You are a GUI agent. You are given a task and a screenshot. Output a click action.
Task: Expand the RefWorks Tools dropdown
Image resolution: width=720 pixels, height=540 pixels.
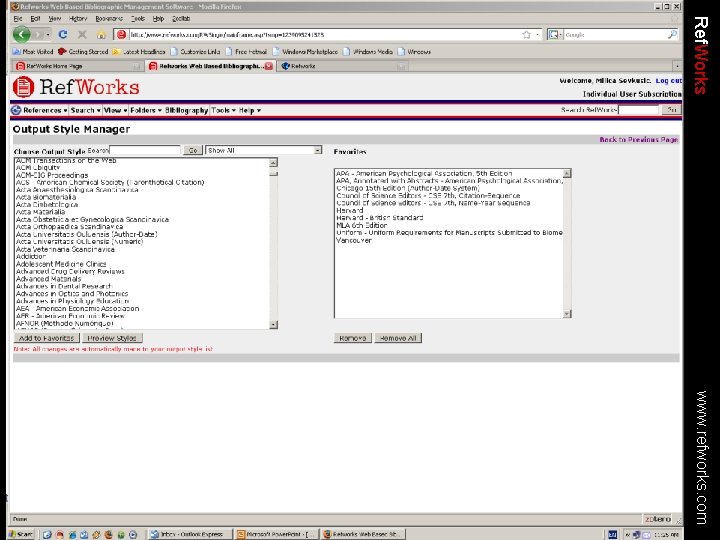coord(223,110)
